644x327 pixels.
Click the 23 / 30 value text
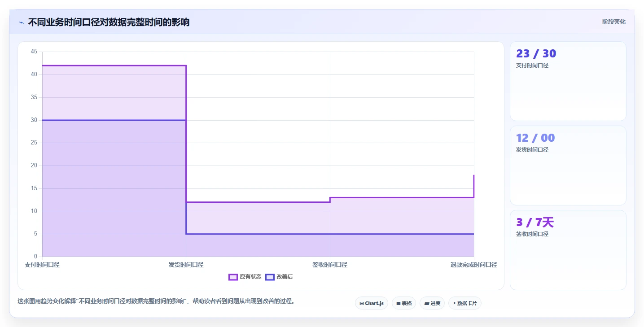tap(536, 53)
